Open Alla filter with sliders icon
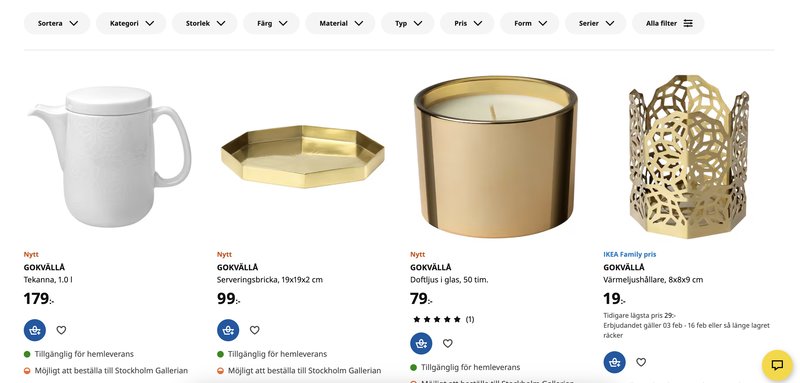Viewport: 800px width, 383px height. pos(668,23)
